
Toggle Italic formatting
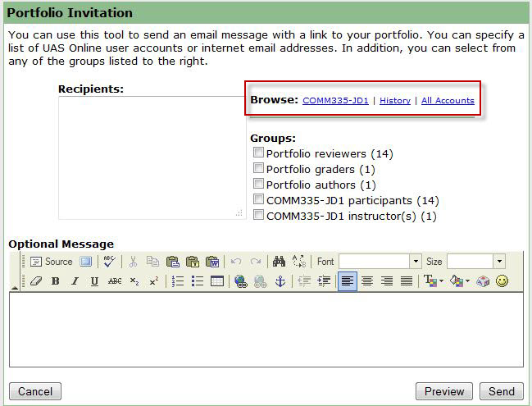(75, 281)
